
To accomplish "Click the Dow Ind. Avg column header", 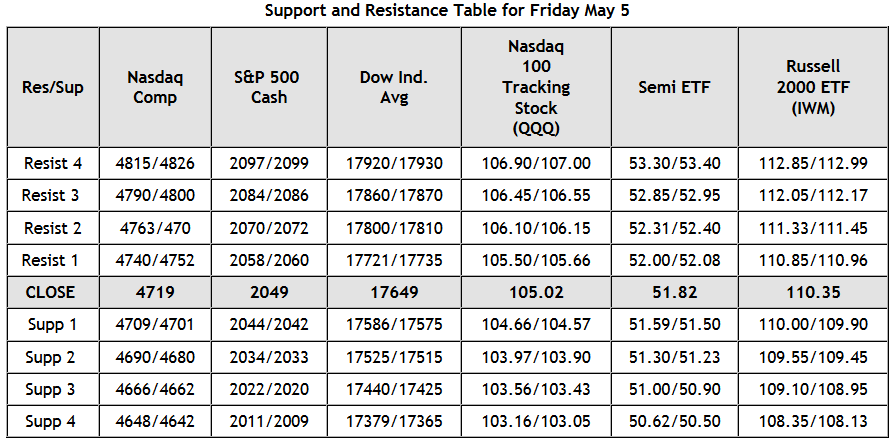I will tap(394, 87).
